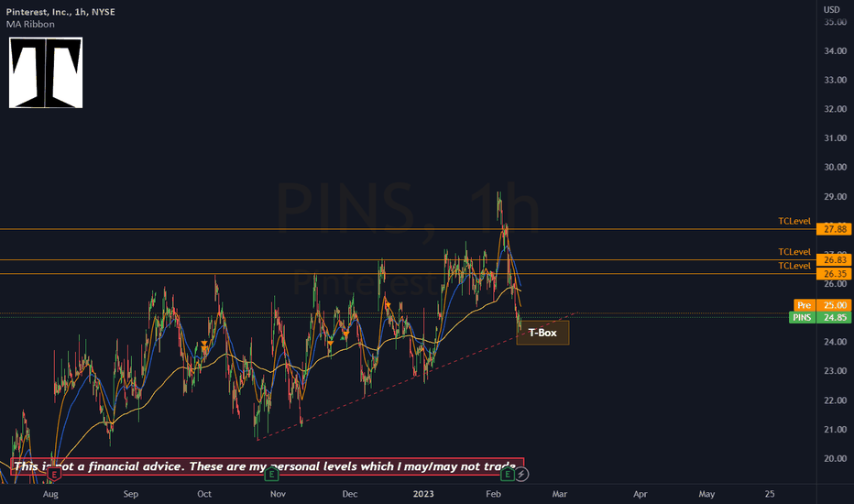854x504 pixels.
Task: Select the T-Box annotation box
Action: coord(542,333)
